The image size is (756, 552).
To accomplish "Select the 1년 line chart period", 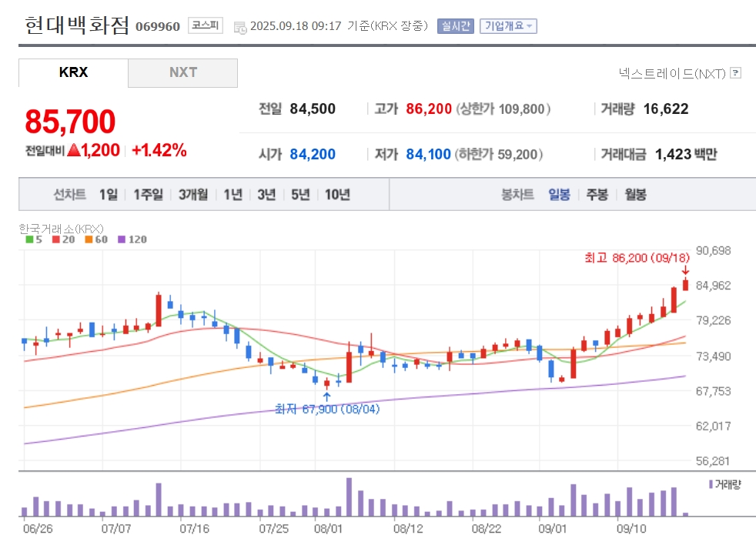I will point(232,194).
